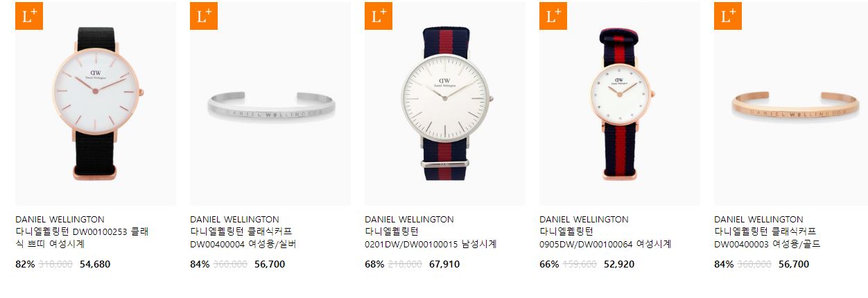Screen dimensions: 868x298
Task: Open the men's navy red strap watch image
Action: pyautogui.click(x=445, y=104)
